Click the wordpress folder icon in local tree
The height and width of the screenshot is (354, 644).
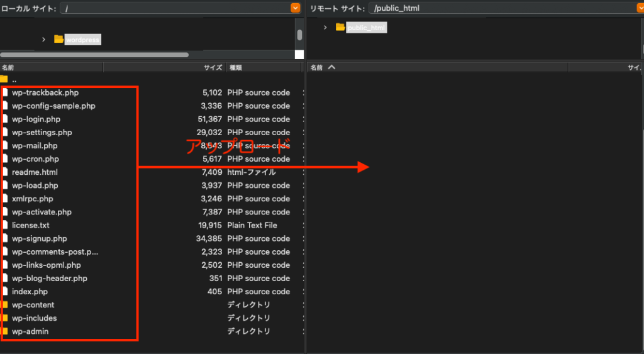[x=58, y=39]
